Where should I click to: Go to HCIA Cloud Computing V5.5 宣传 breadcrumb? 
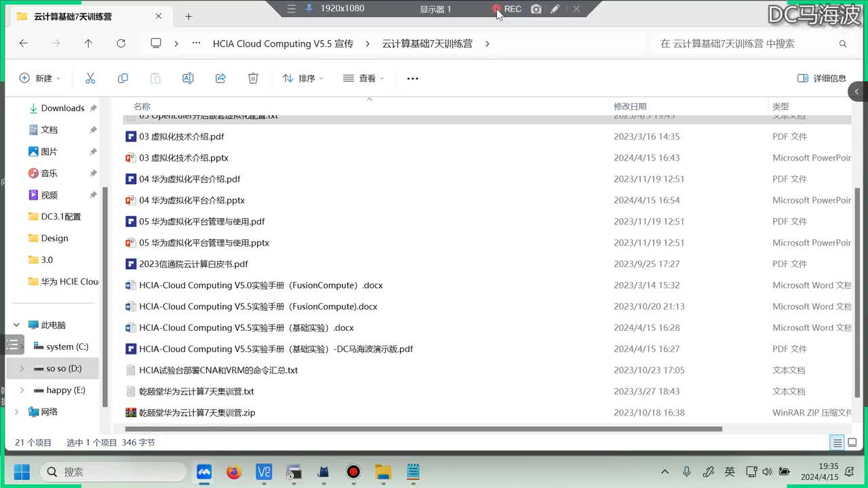283,43
